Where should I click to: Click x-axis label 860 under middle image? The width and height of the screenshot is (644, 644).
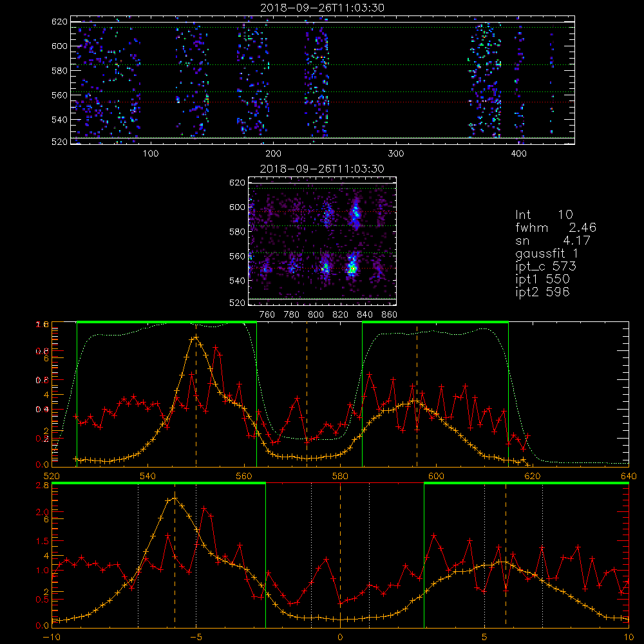[x=390, y=315]
